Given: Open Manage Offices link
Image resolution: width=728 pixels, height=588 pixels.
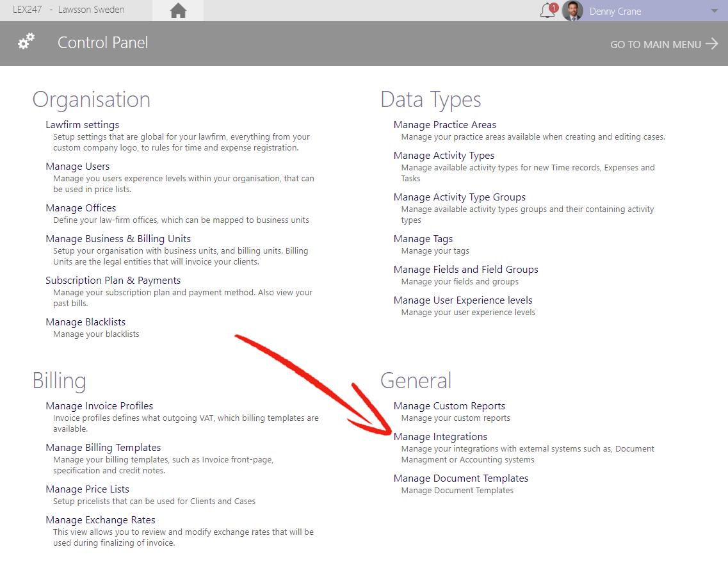Looking at the screenshot, I should [x=81, y=208].
